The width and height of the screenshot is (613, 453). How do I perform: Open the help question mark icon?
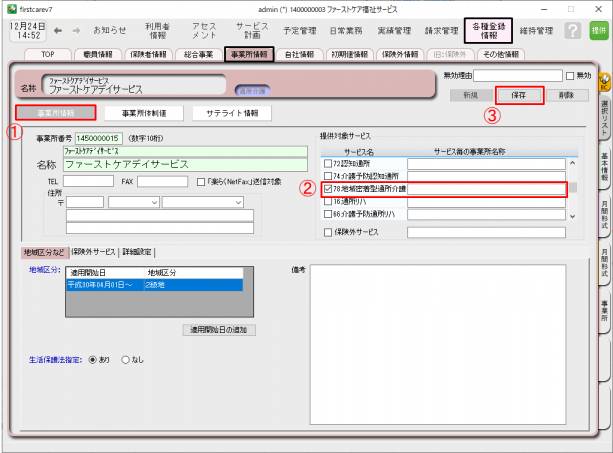(x=573, y=31)
